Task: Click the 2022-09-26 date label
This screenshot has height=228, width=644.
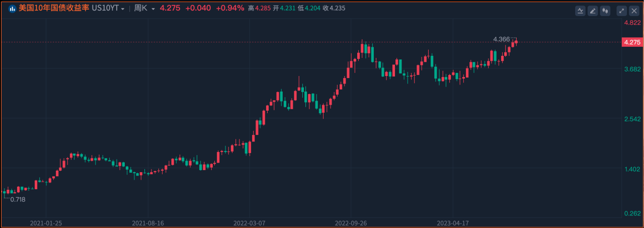Action: [351, 222]
